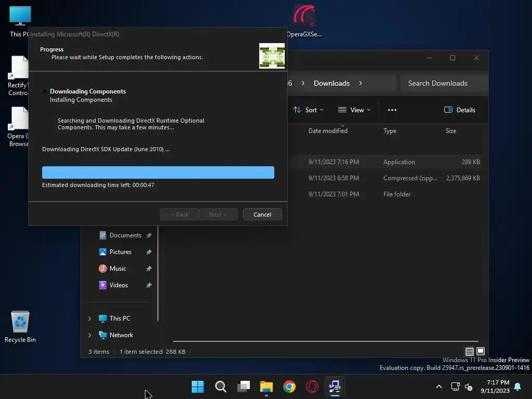Open the clock and date flyout
This screenshot has width=532, height=399.
(x=495, y=387)
